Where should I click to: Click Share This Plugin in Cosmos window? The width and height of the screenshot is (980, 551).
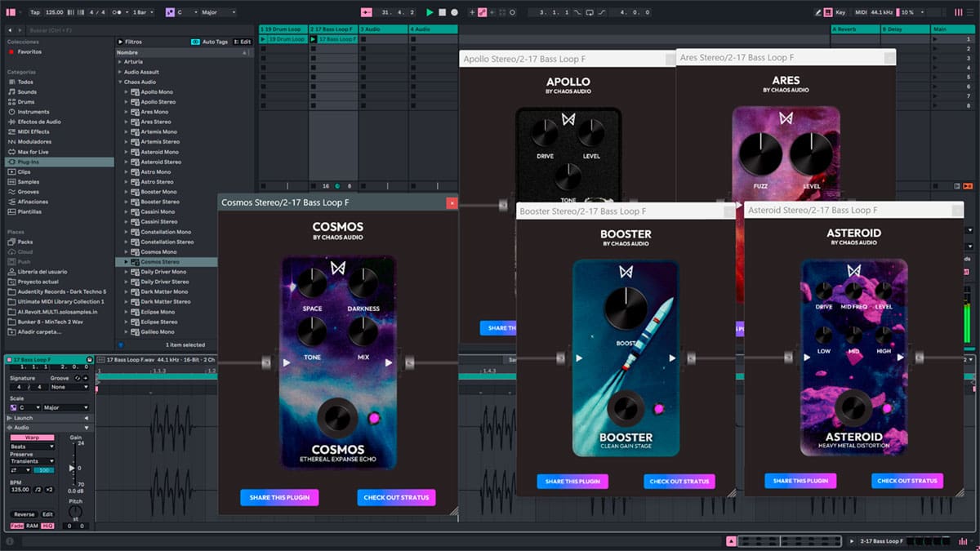pos(279,497)
